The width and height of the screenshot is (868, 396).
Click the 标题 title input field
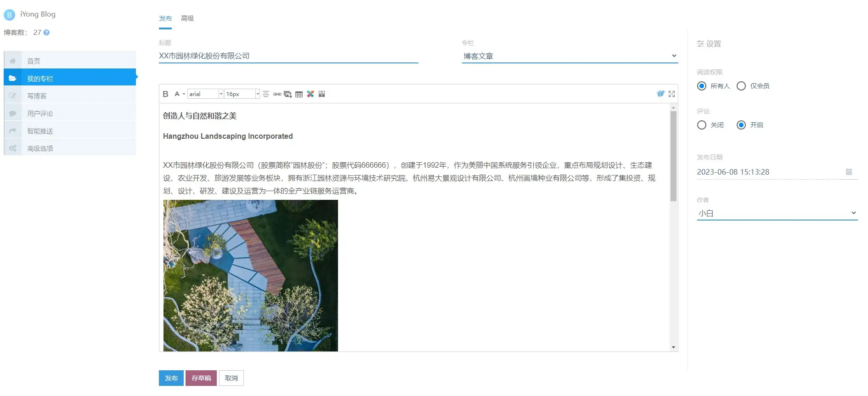point(288,56)
